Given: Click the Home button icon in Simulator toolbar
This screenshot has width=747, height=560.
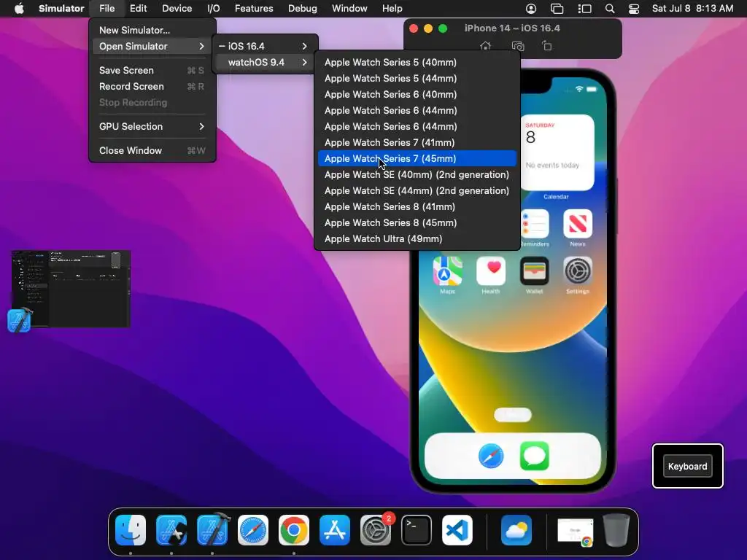Looking at the screenshot, I should point(485,46).
